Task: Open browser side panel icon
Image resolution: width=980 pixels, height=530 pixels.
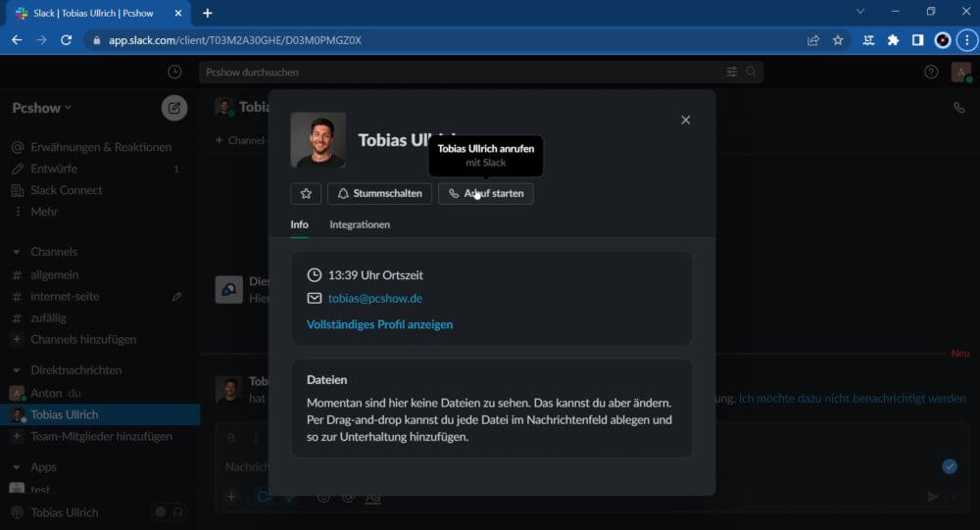Action: [x=917, y=40]
